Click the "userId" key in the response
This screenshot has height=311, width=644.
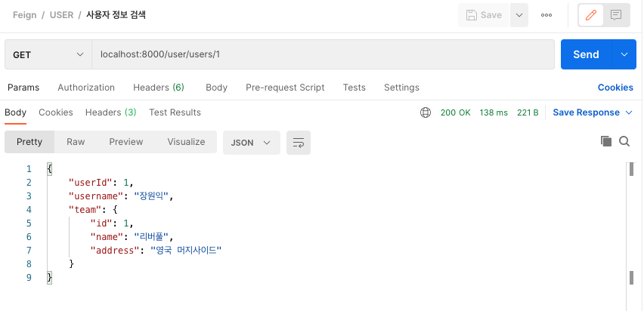[x=91, y=182]
